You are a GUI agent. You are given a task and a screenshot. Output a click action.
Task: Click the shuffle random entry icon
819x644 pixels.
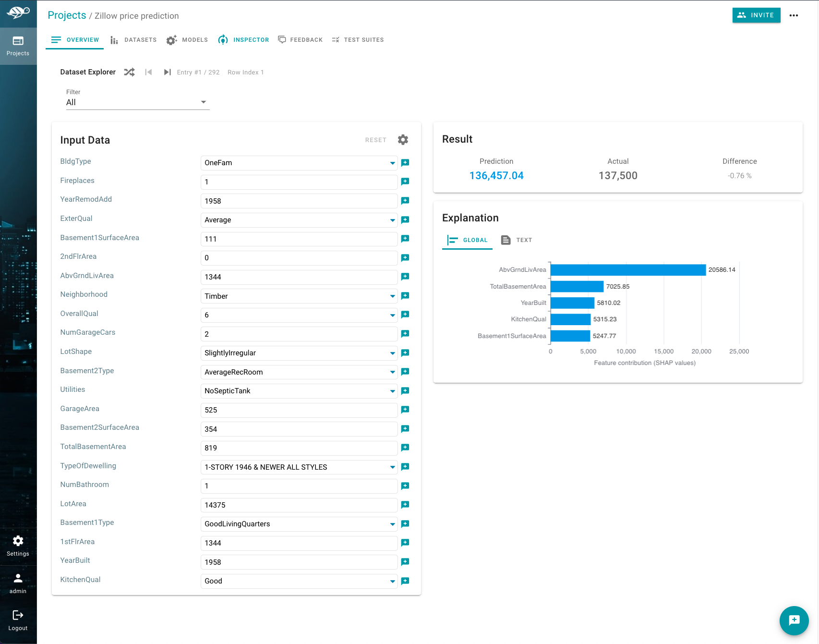tap(129, 72)
